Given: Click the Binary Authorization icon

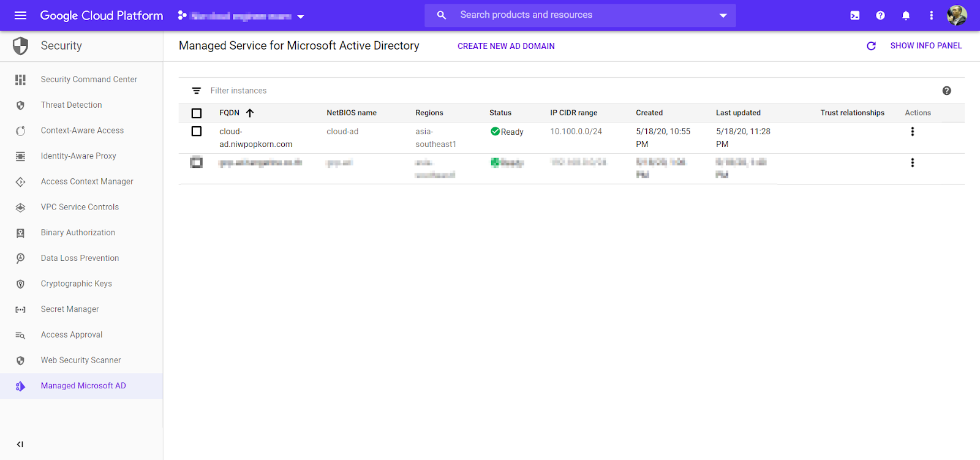Looking at the screenshot, I should (x=20, y=233).
